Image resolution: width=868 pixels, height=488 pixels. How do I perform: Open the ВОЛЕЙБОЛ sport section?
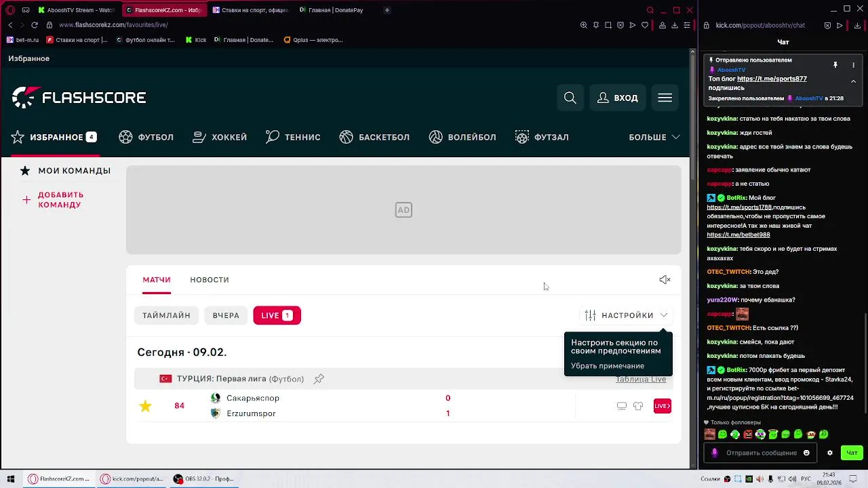pos(462,137)
